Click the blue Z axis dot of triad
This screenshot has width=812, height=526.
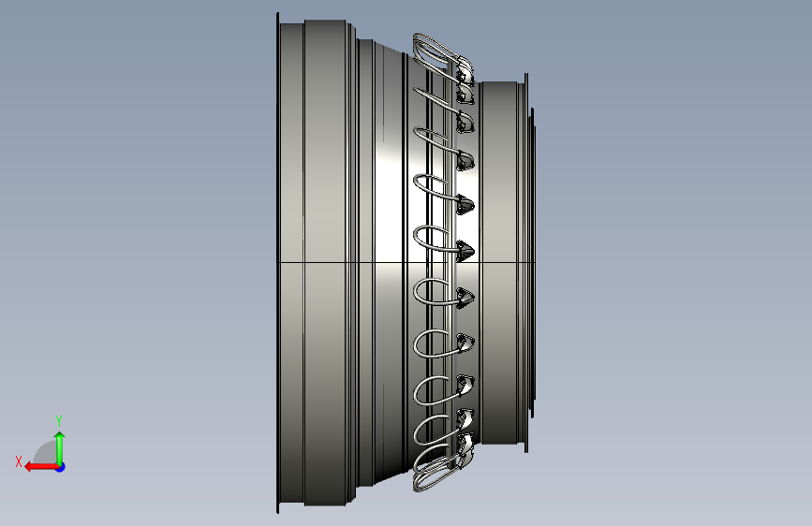(61, 467)
